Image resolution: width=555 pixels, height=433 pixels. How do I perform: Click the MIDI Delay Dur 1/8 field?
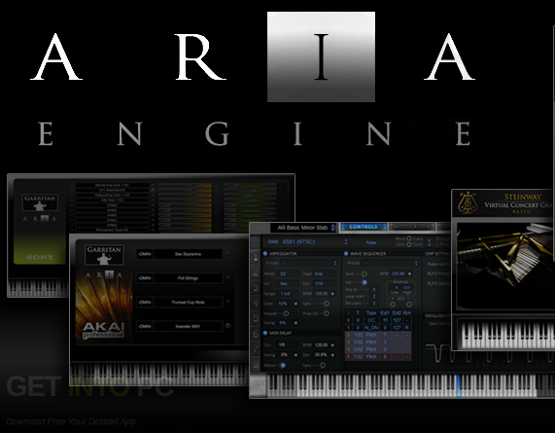click(288, 345)
